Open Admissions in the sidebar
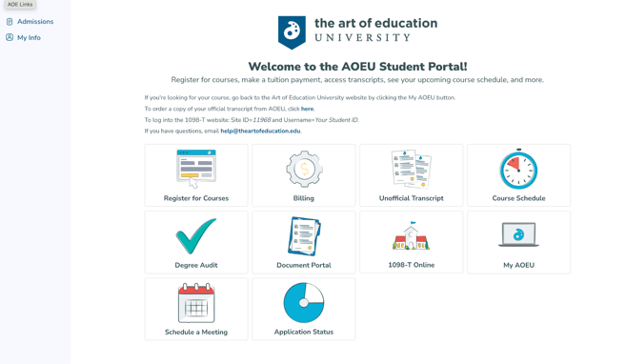626x364 pixels. coord(35,22)
